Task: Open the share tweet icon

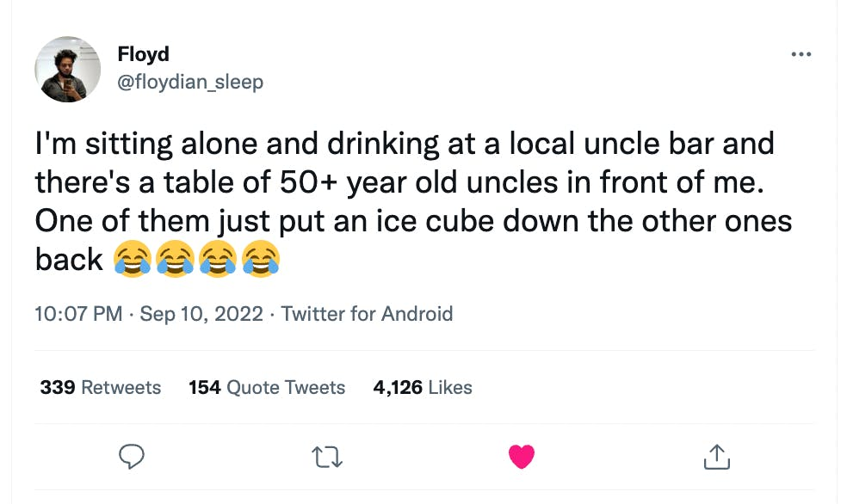Action: coord(715,457)
